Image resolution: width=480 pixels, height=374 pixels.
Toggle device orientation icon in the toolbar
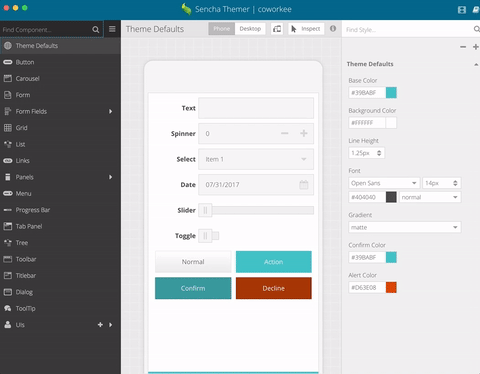coord(277,29)
